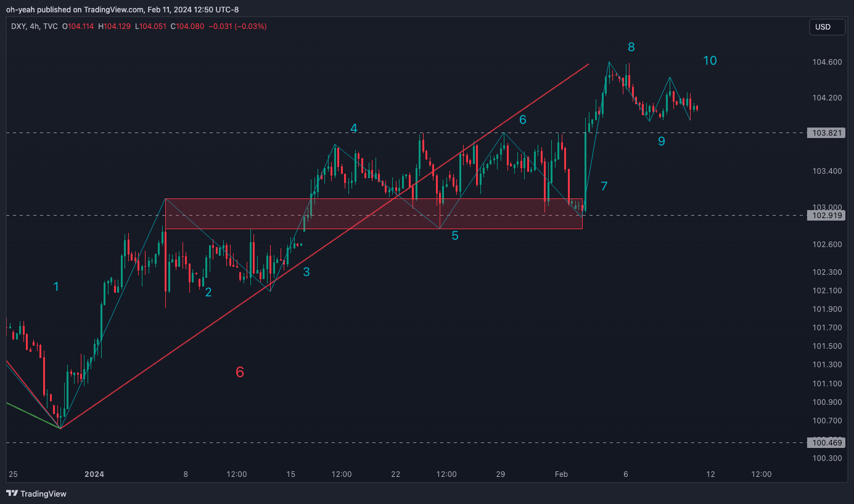Pick the cyan wave label 1

click(x=56, y=287)
